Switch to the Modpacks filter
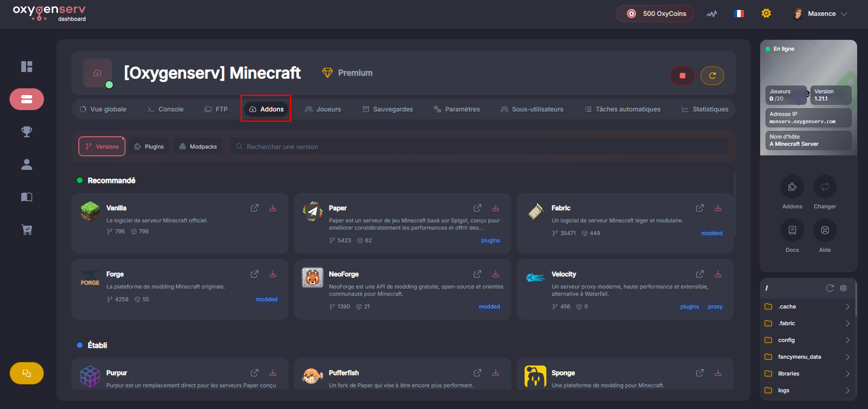Image resolution: width=868 pixels, height=409 pixels. (198, 147)
